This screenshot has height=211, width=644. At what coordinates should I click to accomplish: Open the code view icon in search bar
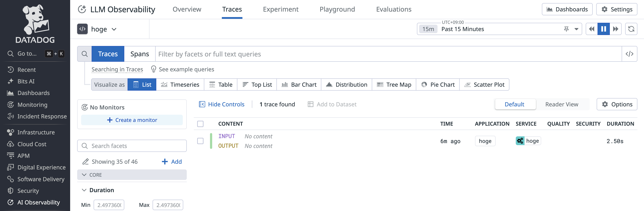tap(629, 54)
